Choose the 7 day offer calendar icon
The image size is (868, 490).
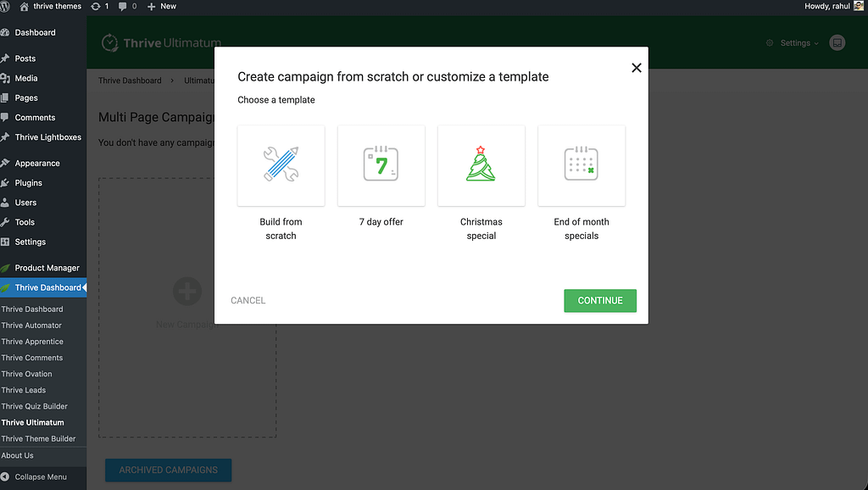(x=381, y=165)
